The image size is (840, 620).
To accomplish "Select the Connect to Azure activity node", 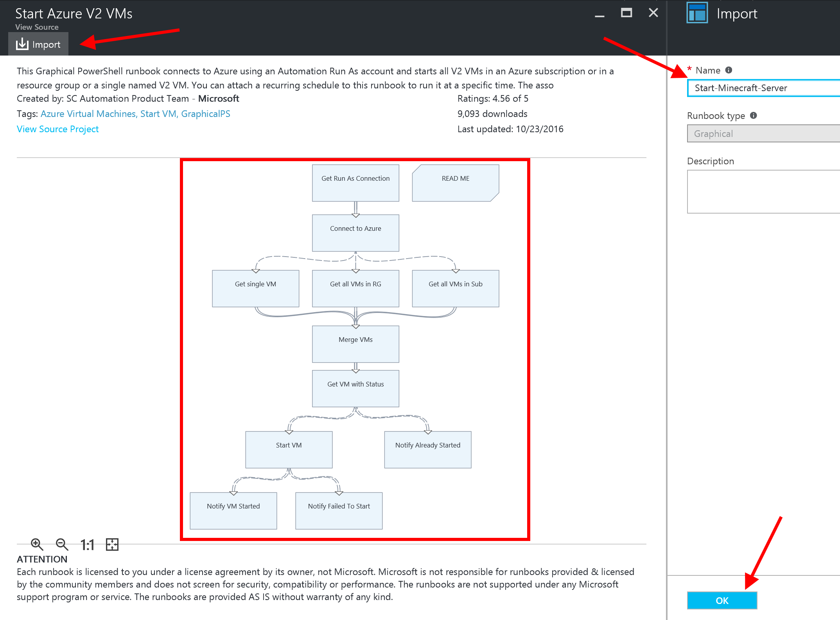I will pos(355,233).
